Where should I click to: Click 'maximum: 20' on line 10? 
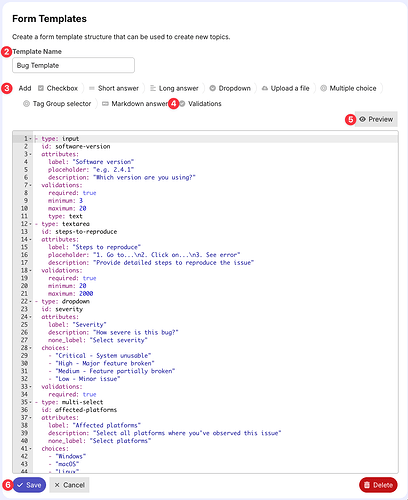click(x=67, y=208)
